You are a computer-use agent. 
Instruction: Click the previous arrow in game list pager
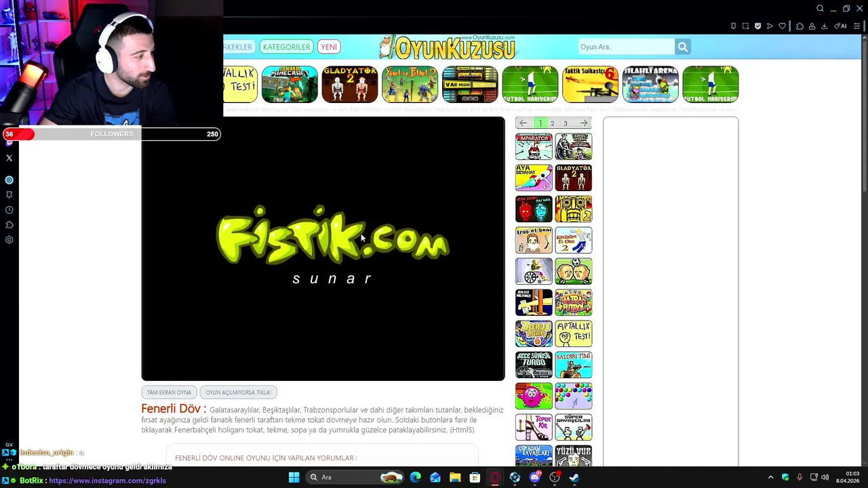pyautogui.click(x=523, y=123)
